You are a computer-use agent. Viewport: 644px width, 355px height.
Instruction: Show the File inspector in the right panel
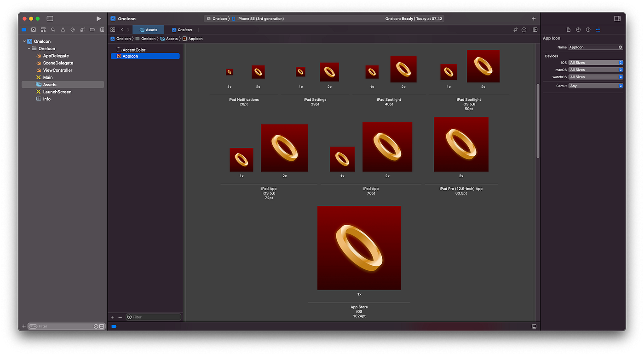(568, 29)
